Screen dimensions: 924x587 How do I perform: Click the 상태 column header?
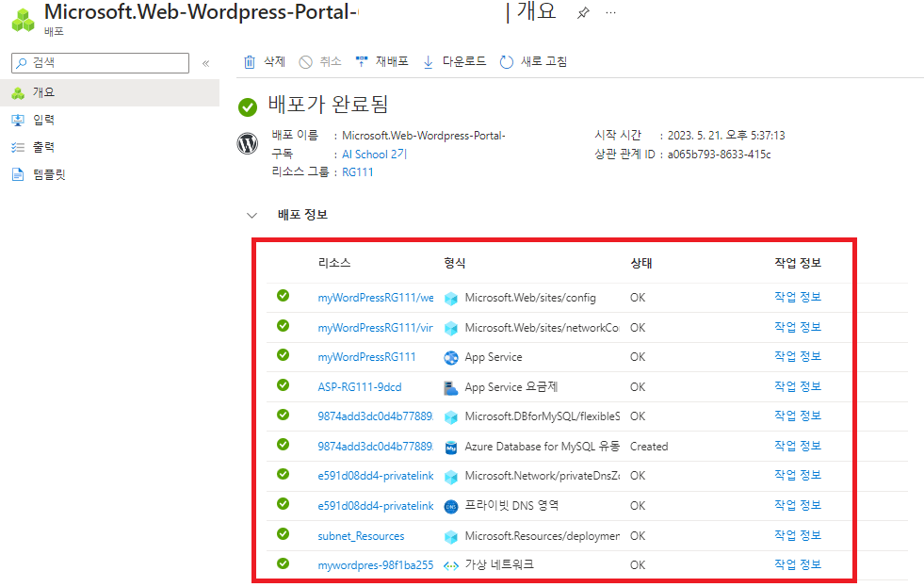(x=641, y=263)
